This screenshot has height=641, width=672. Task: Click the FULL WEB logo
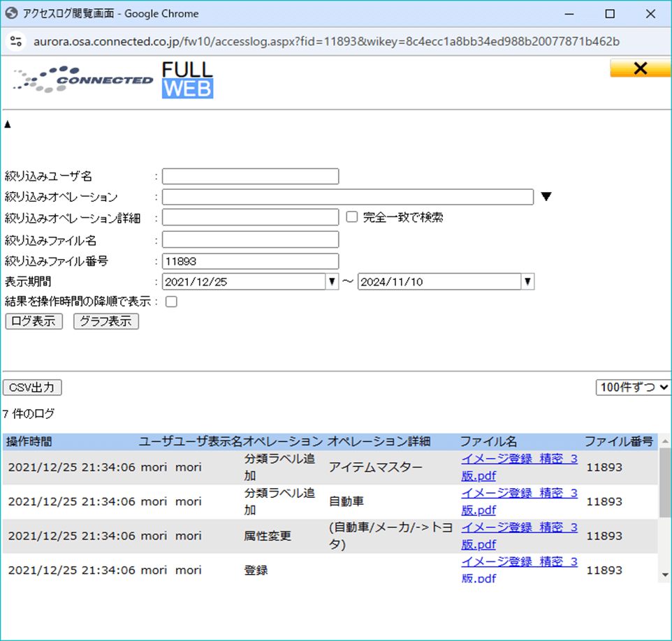pyautogui.click(x=187, y=80)
